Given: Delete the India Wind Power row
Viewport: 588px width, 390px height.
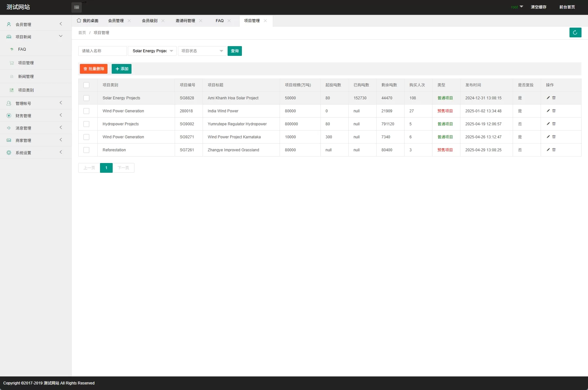Looking at the screenshot, I should coord(554,111).
